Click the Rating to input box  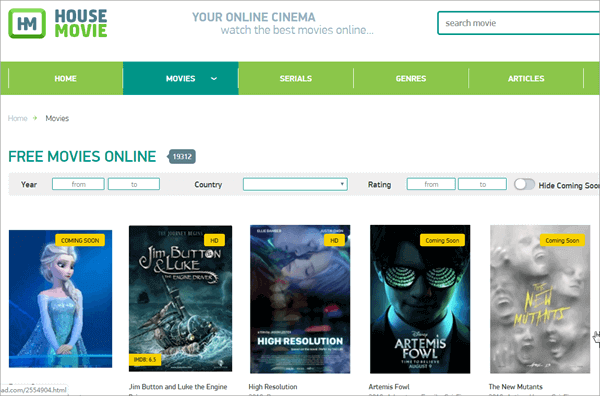pos(482,184)
